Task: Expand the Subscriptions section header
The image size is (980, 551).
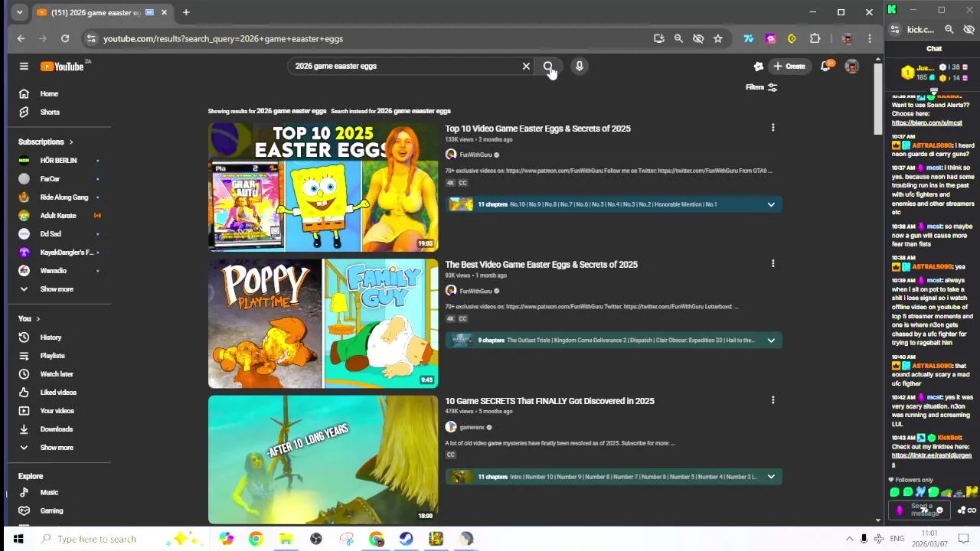Action: 46,142
